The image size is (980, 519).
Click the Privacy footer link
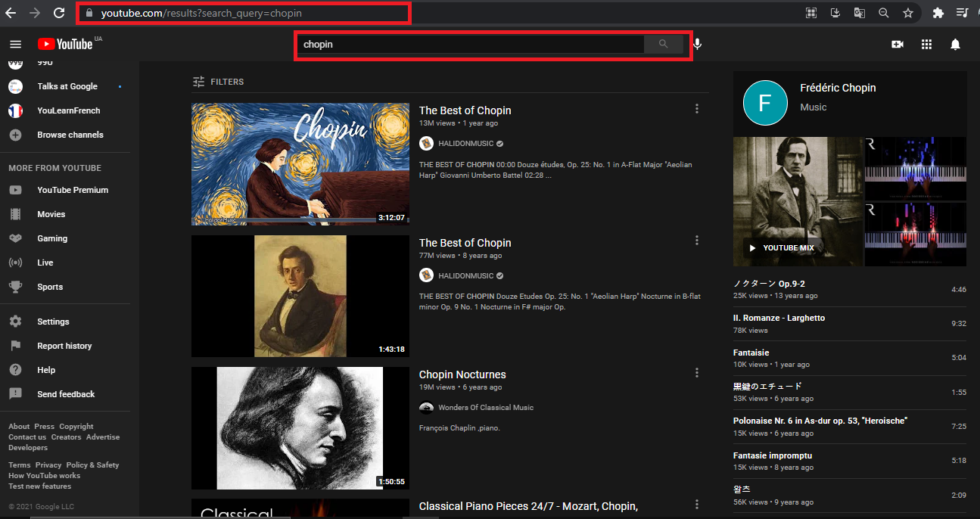pyautogui.click(x=48, y=465)
